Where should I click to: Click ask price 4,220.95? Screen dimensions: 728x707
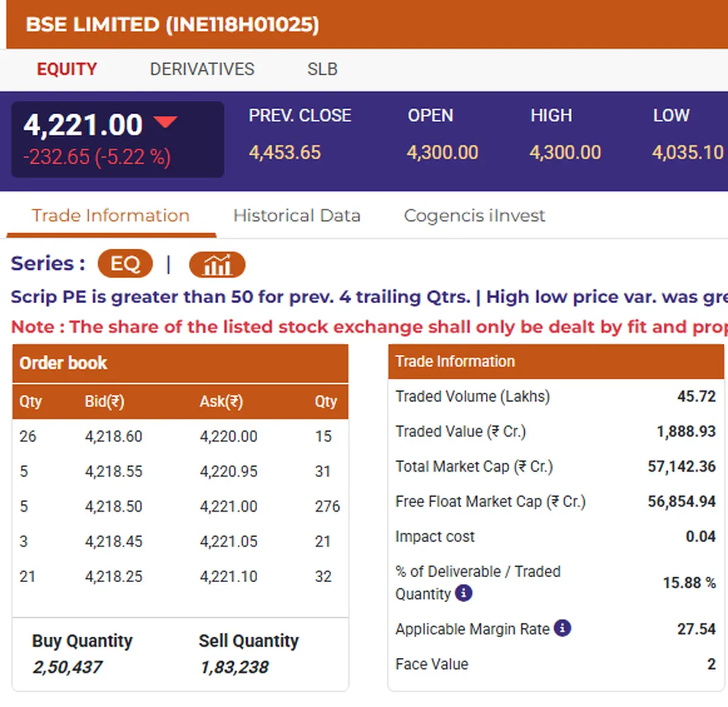tap(229, 471)
